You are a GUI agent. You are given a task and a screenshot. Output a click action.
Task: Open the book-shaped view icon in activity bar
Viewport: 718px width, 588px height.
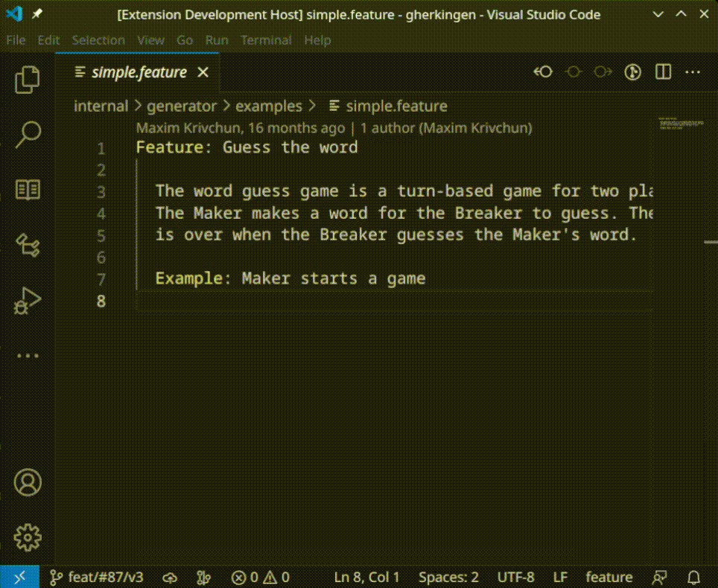[x=28, y=190]
